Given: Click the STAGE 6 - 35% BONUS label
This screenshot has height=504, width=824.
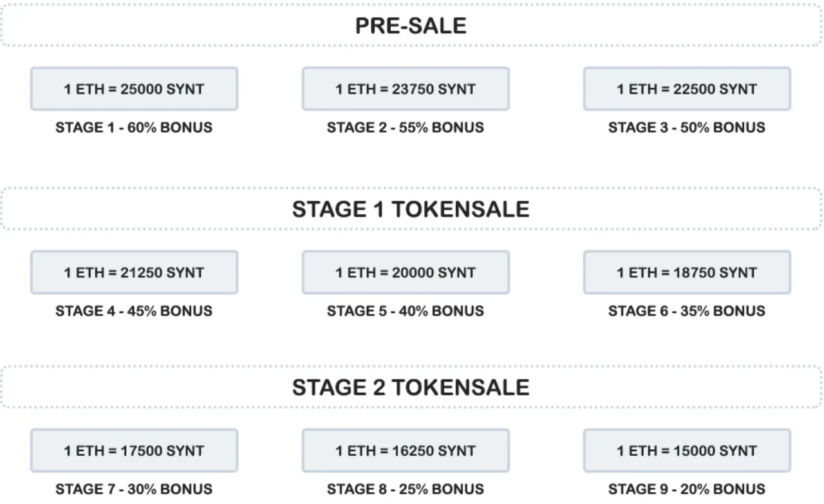Looking at the screenshot, I should click(x=687, y=311).
